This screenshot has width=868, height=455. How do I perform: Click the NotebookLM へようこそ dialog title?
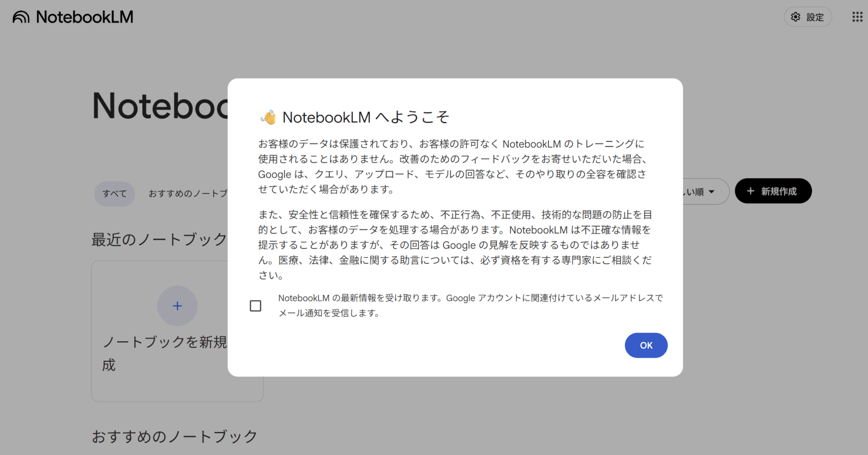[365, 117]
